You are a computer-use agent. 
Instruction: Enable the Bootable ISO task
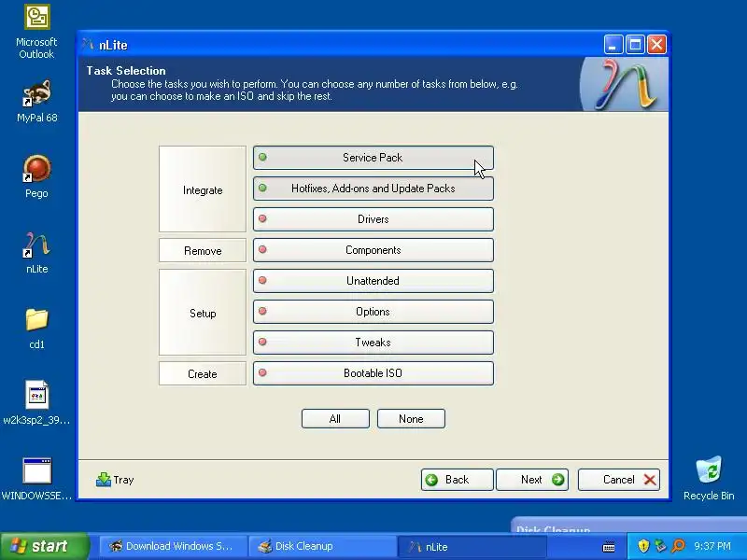coord(373,373)
